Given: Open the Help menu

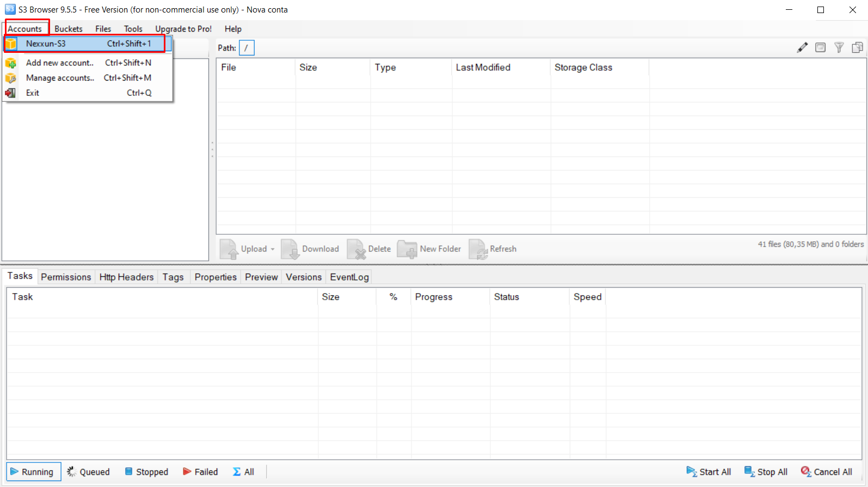Looking at the screenshot, I should (233, 29).
